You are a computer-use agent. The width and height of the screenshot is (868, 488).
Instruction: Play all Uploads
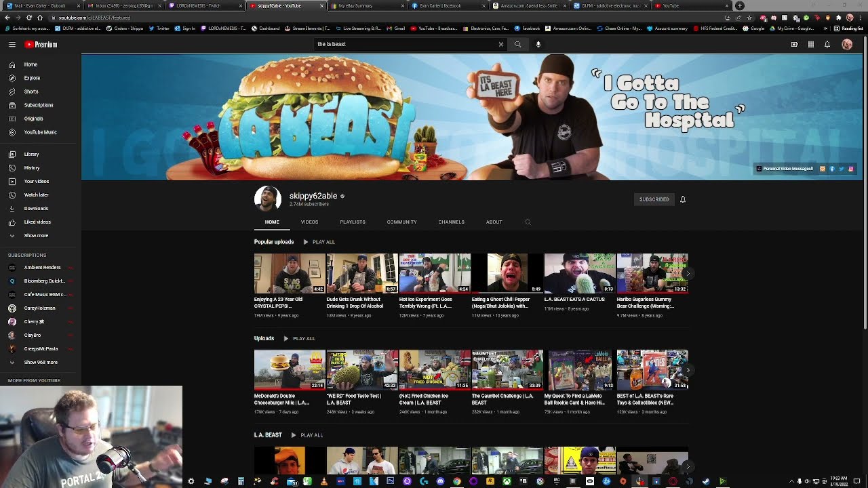[x=300, y=338]
